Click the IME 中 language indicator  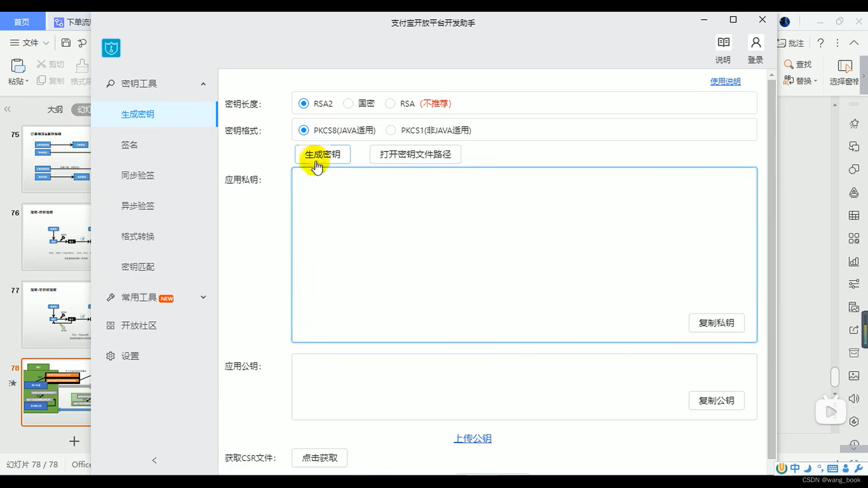tap(795, 468)
